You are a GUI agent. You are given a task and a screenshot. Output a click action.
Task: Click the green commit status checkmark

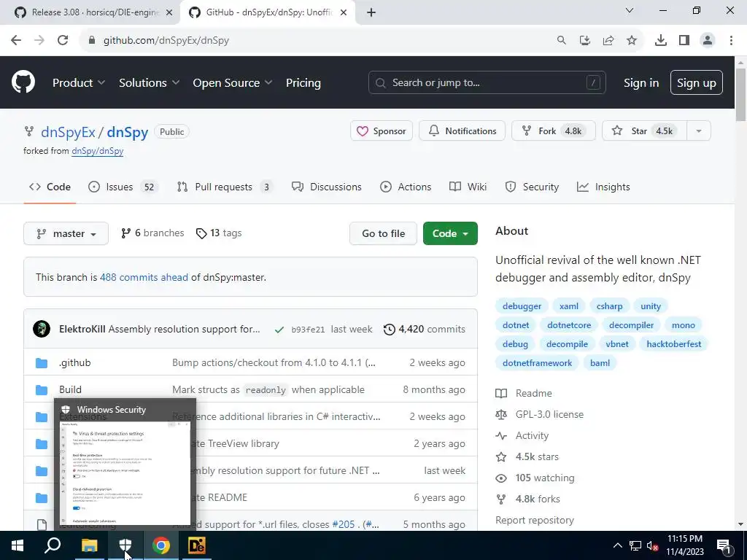point(279,330)
